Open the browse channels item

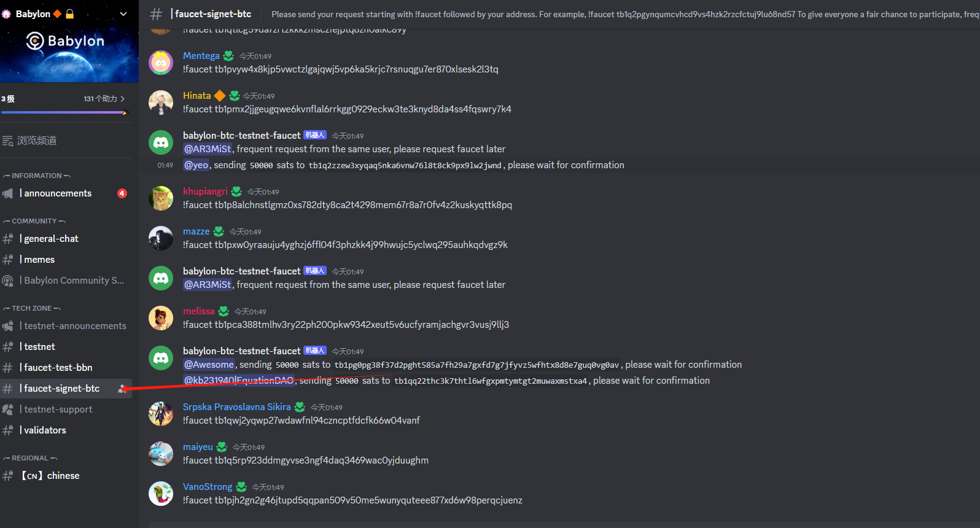click(x=66, y=141)
